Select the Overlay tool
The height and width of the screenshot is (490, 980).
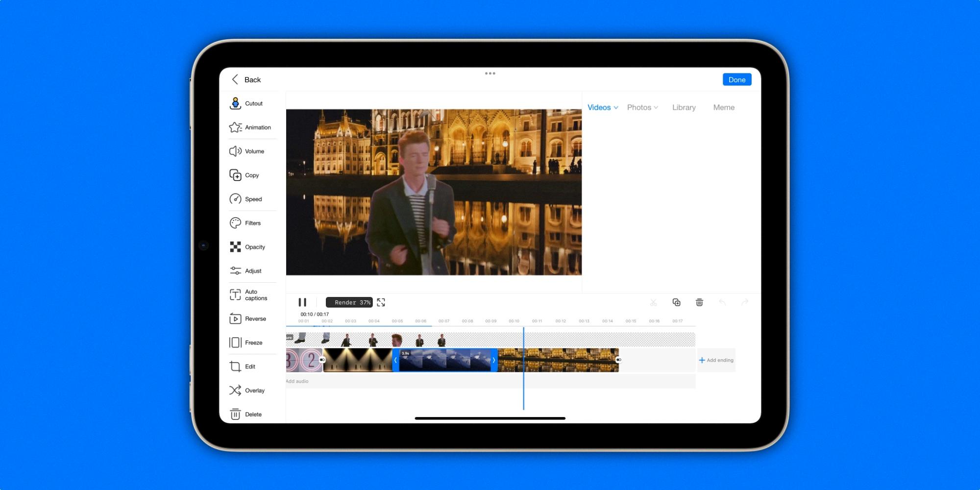coord(246,391)
